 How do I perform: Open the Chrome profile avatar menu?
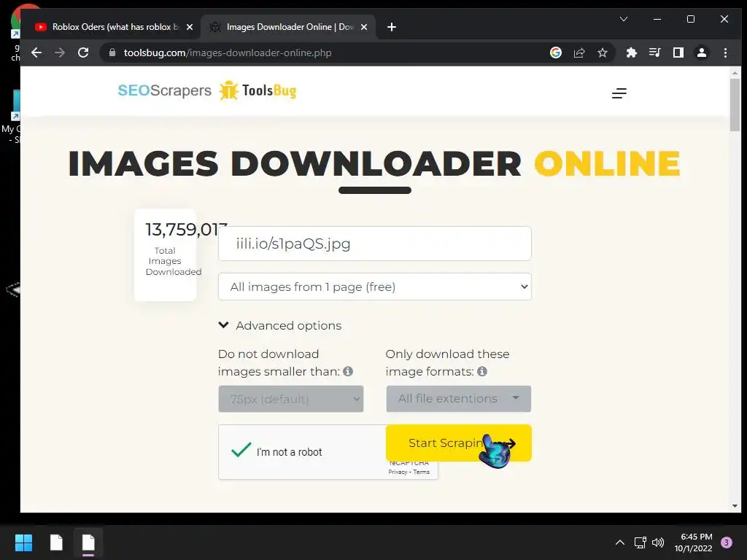pos(702,52)
